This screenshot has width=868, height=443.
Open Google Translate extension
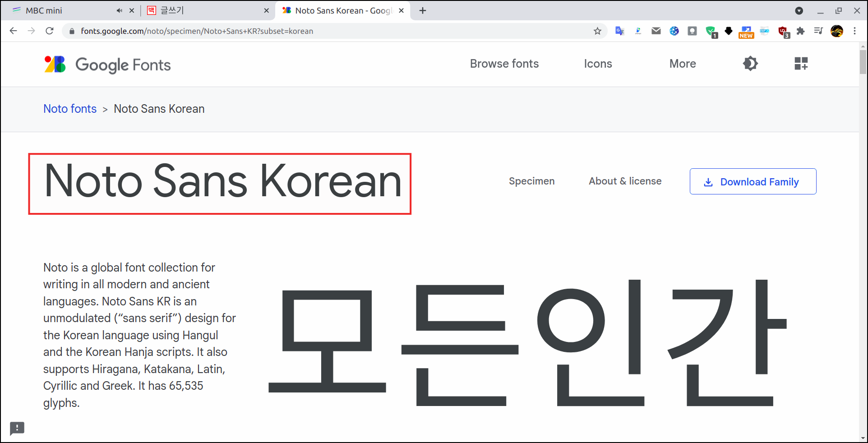pyautogui.click(x=620, y=31)
